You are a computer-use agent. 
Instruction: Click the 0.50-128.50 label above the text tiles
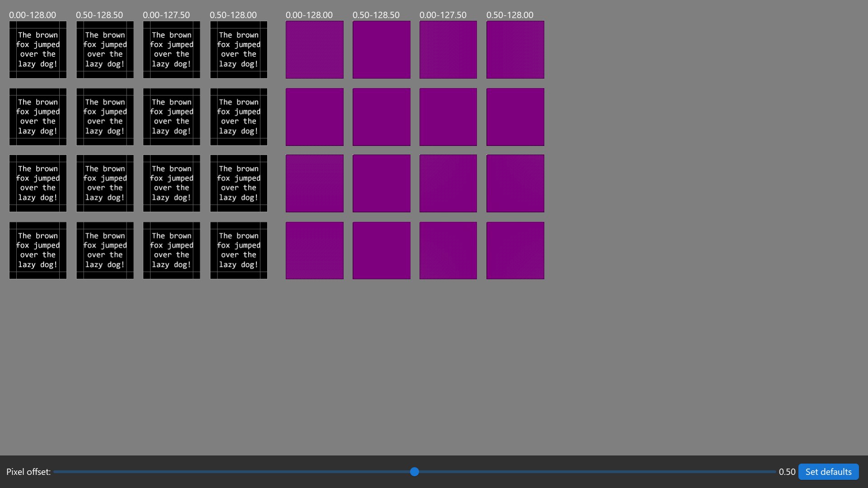99,15
